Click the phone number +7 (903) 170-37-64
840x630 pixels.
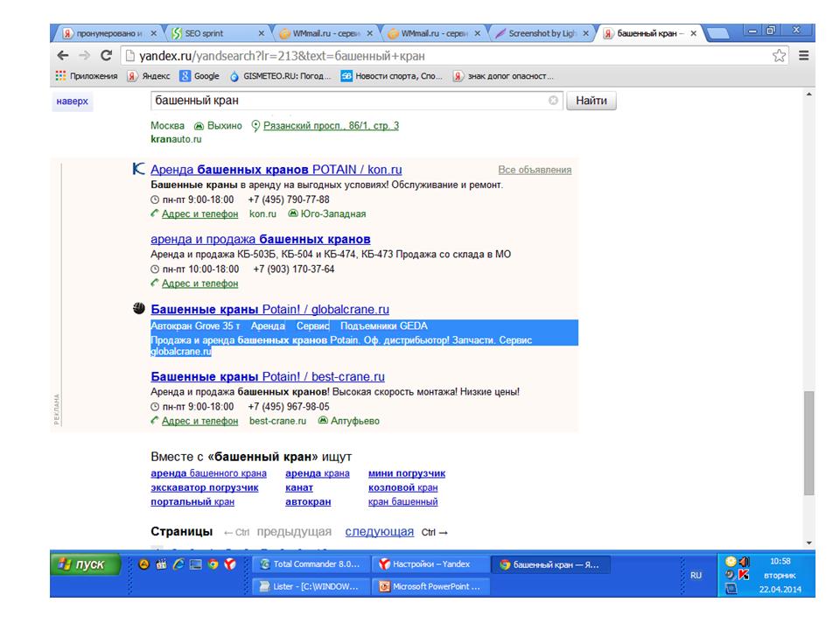294,269
